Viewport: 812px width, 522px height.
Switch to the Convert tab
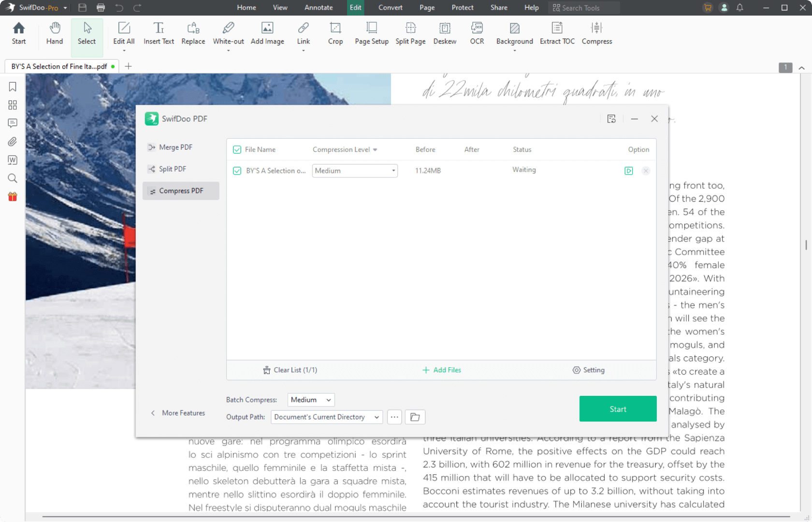pos(391,8)
